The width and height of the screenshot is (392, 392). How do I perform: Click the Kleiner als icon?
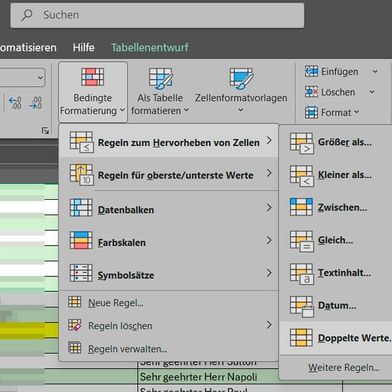[x=302, y=176]
